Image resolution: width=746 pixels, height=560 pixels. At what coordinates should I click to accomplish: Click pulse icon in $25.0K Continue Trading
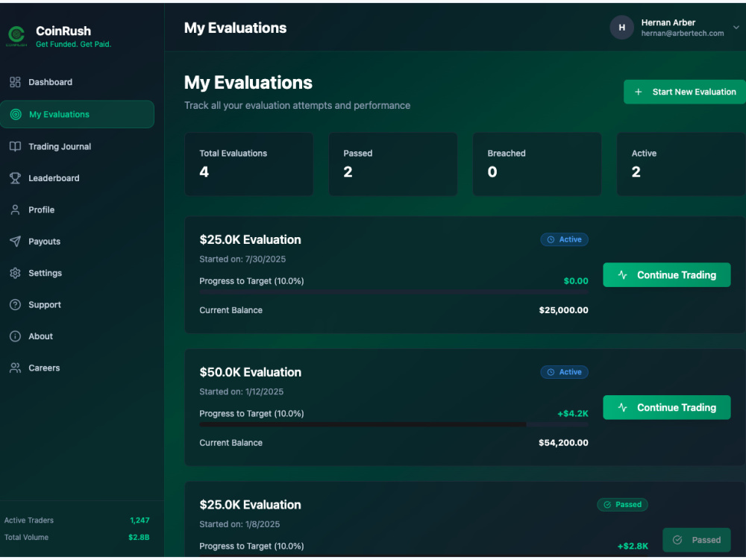tap(622, 274)
